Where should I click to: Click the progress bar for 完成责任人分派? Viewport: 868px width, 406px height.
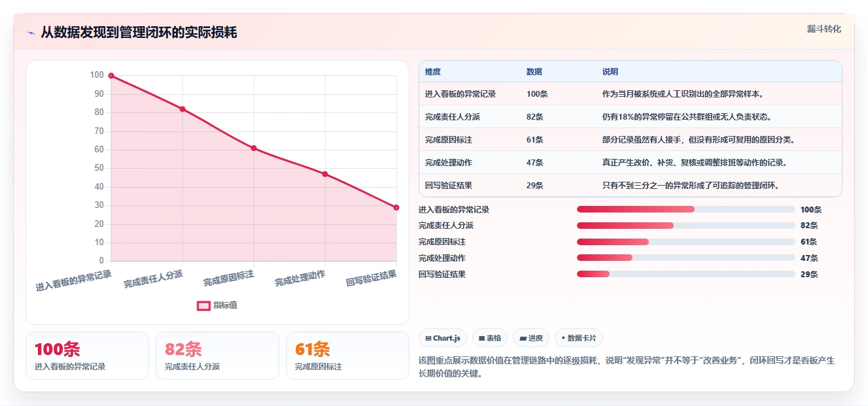point(686,226)
